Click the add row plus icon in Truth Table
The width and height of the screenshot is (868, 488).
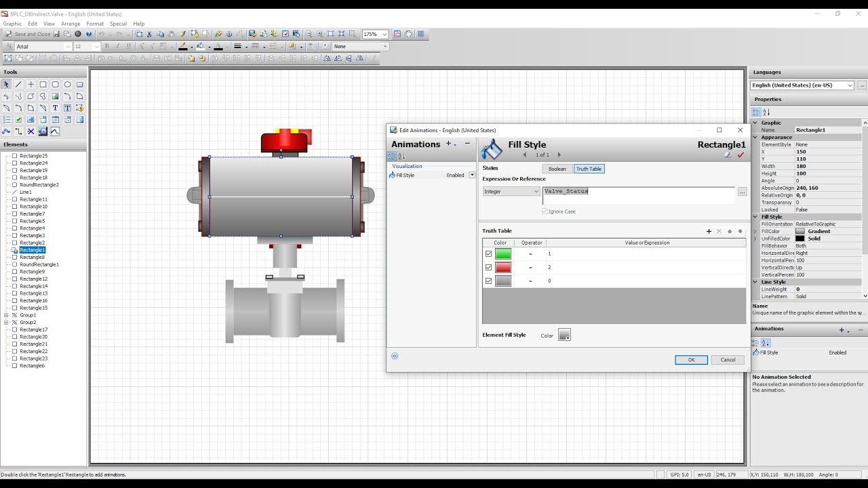(x=709, y=231)
